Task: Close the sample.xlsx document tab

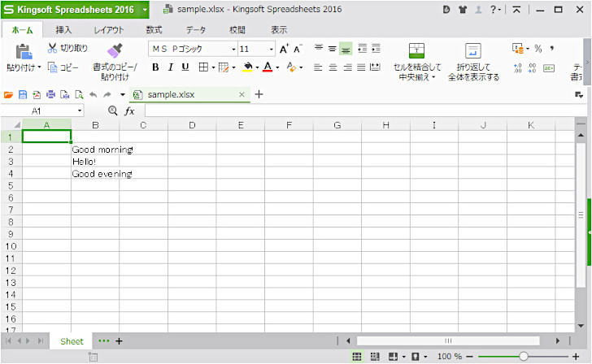Action: coord(242,95)
